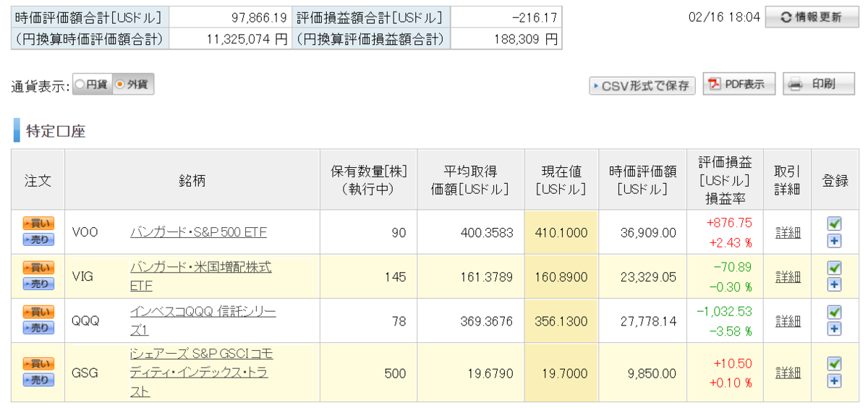Open the バンガード・S&P 500 ETF link
This screenshot has width=868, height=408.
coord(198,232)
